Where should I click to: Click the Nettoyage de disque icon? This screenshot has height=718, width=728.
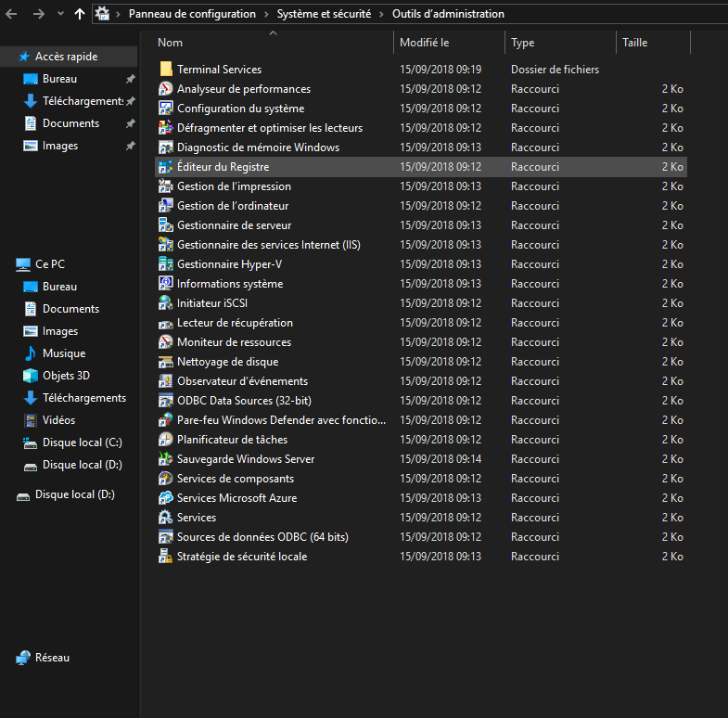point(166,362)
